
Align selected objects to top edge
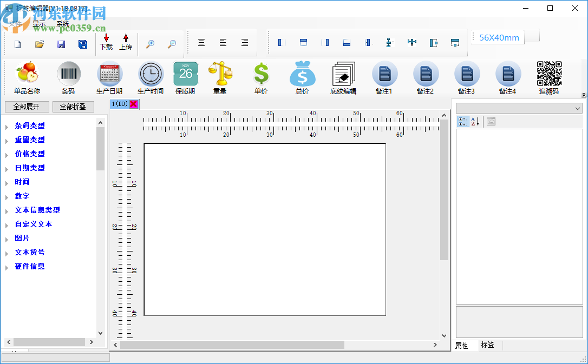[303, 42]
